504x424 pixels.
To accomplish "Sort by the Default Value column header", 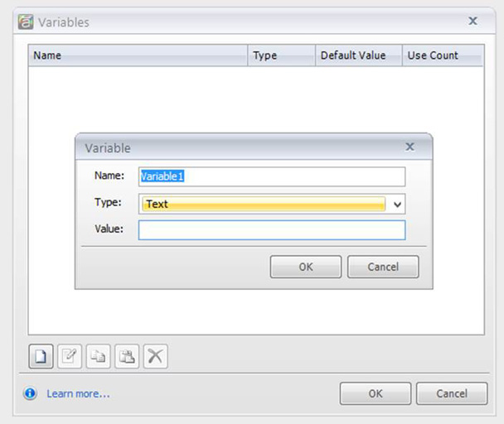I will pyautogui.click(x=352, y=55).
